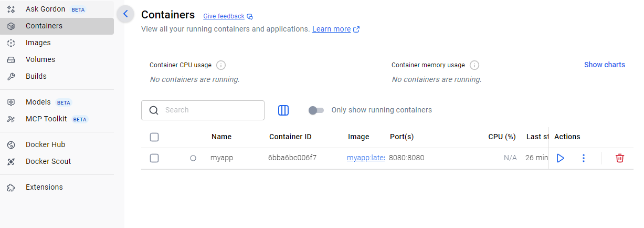644x228 pixels.
Task: Click the Give feedback chat icon
Action: 250,16
